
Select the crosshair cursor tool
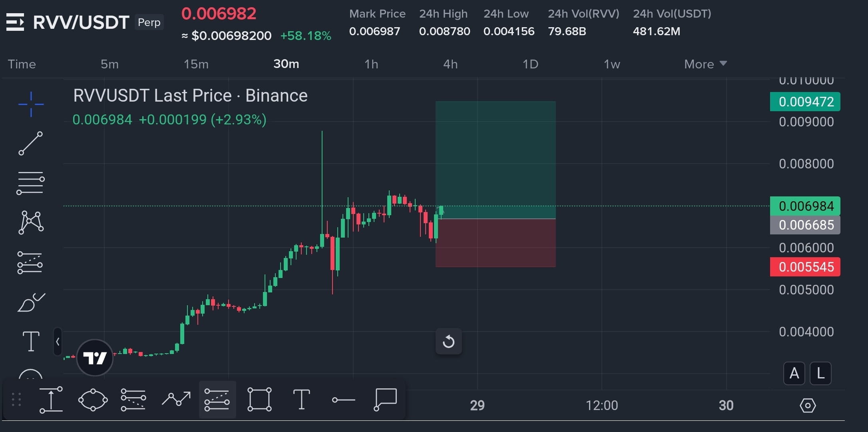click(31, 104)
